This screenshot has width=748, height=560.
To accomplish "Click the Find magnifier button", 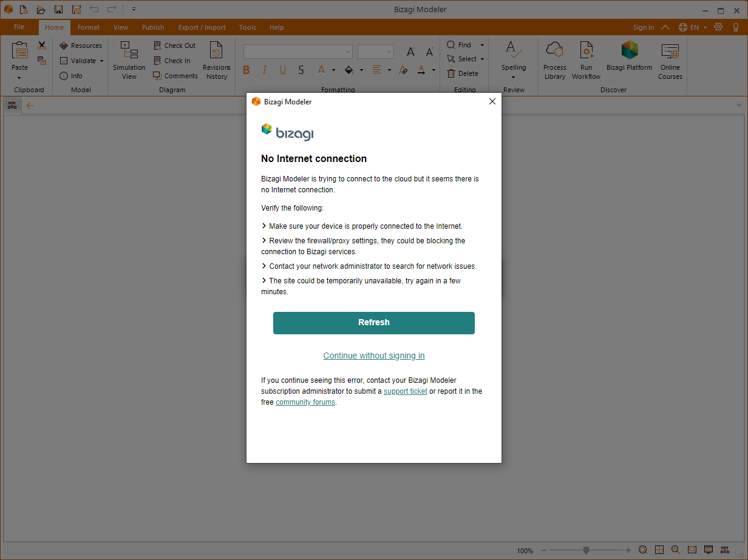I will click(x=459, y=45).
